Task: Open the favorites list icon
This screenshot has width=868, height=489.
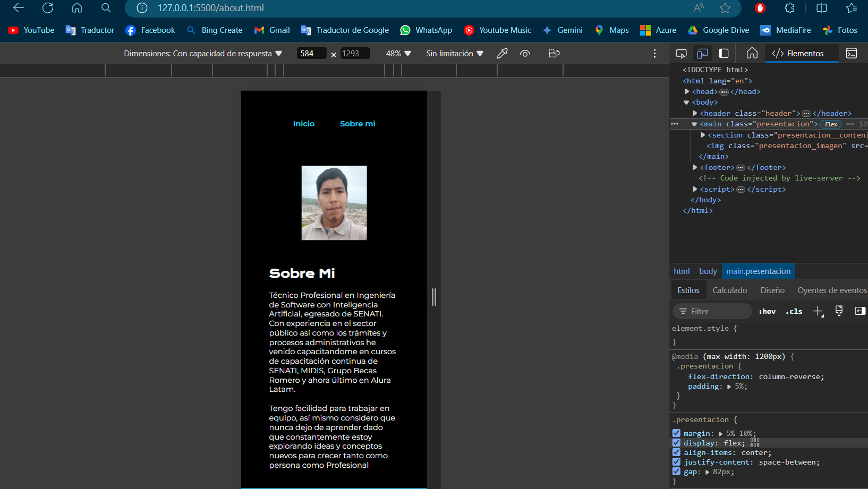Action: [x=852, y=8]
